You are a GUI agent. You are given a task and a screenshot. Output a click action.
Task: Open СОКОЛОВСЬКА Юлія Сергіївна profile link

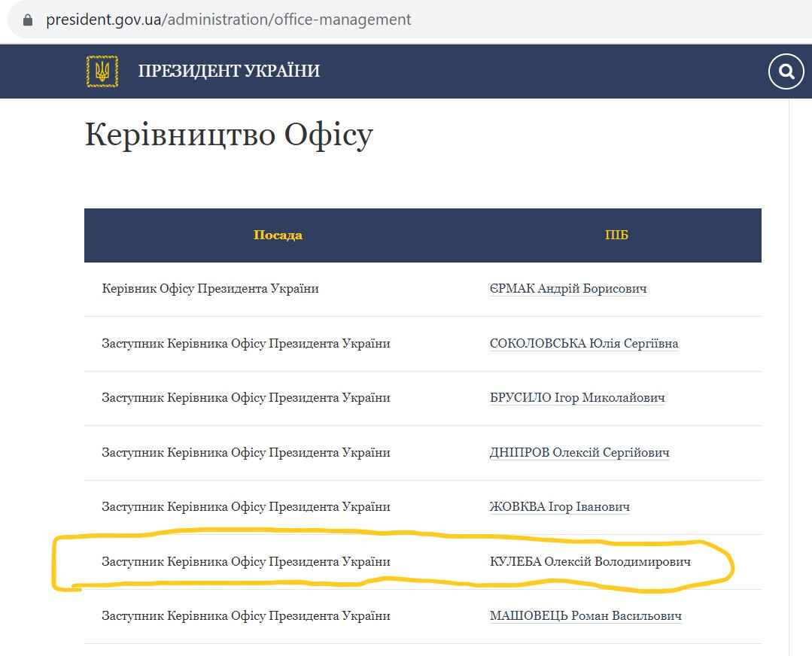point(584,344)
